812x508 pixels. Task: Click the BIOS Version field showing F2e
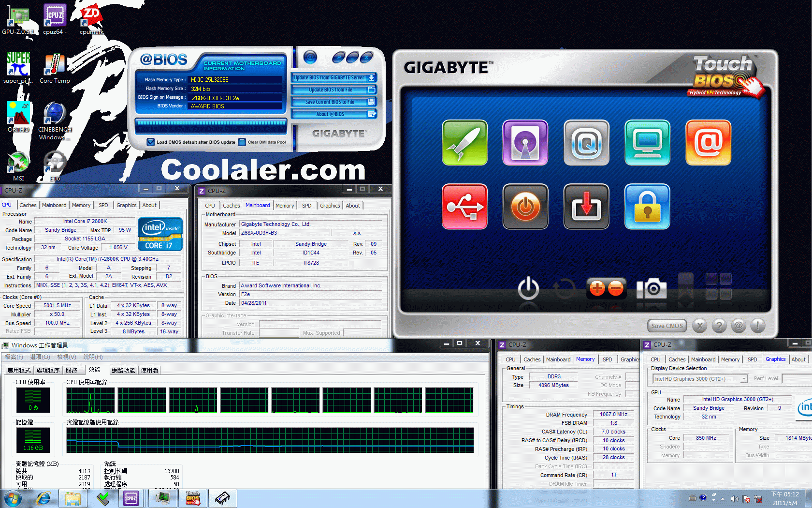311,294
